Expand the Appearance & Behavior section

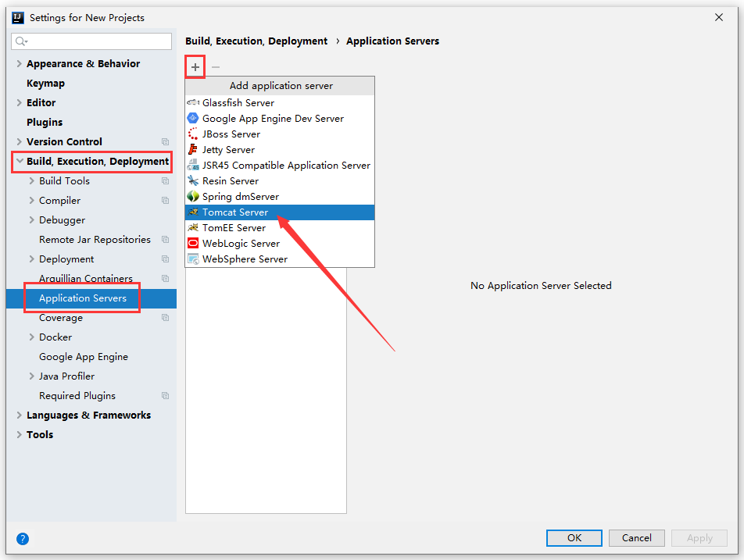20,64
